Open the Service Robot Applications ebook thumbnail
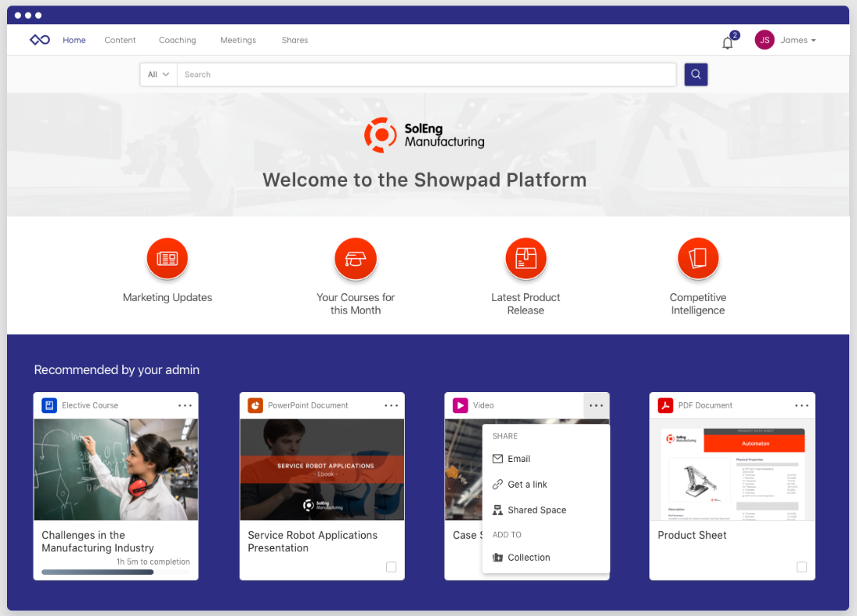Viewport: 857px width, 616px height. (x=322, y=470)
